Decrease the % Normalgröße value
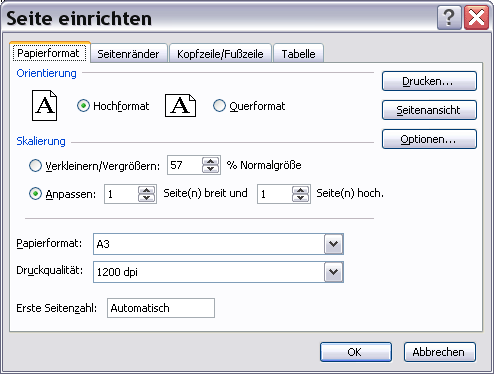This screenshot has height=374, width=494. (210, 169)
